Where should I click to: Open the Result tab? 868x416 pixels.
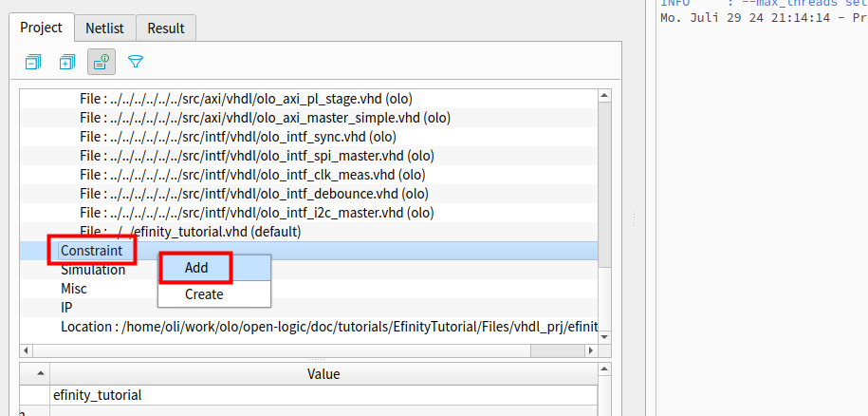[x=165, y=28]
